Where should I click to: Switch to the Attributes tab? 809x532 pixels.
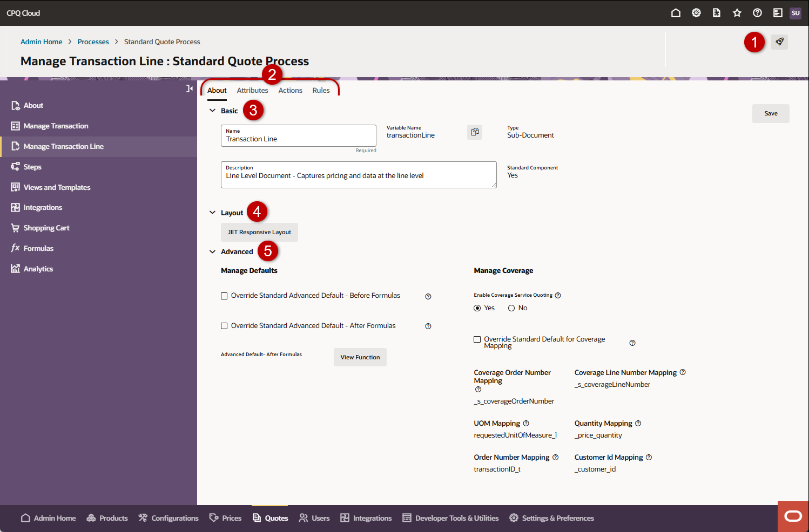[x=252, y=90]
